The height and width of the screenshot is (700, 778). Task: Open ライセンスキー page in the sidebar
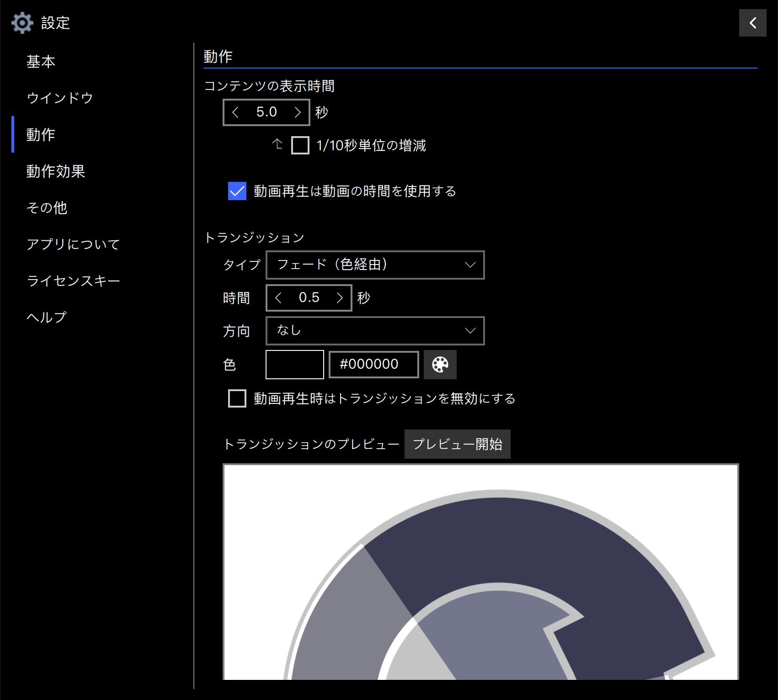73,281
